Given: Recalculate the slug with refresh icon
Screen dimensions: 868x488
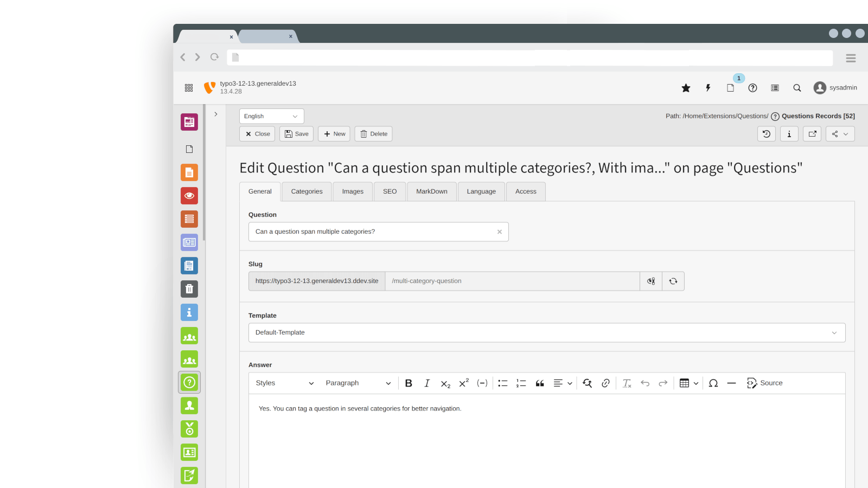Looking at the screenshot, I should (673, 281).
